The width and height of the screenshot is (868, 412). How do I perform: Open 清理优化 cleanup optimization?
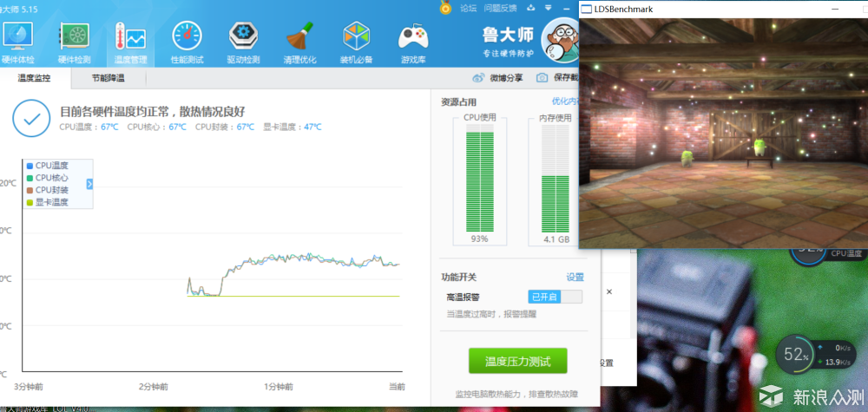point(300,43)
